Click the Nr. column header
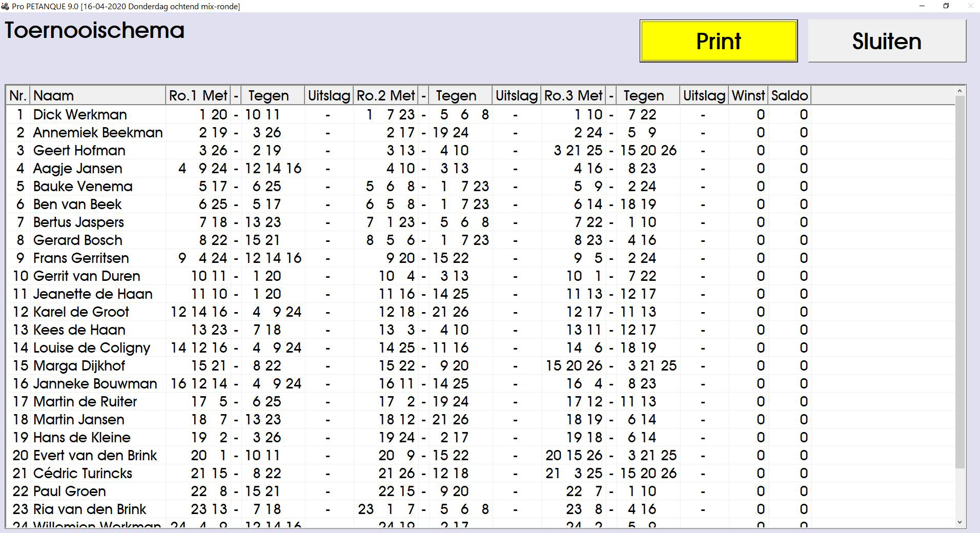The height and width of the screenshot is (533, 980). (x=17, y=95)
